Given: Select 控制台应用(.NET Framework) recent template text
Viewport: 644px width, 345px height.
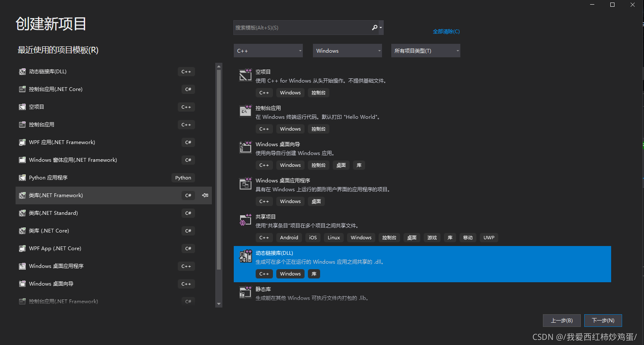Looking at the screenshot, I should coord(64,302).
